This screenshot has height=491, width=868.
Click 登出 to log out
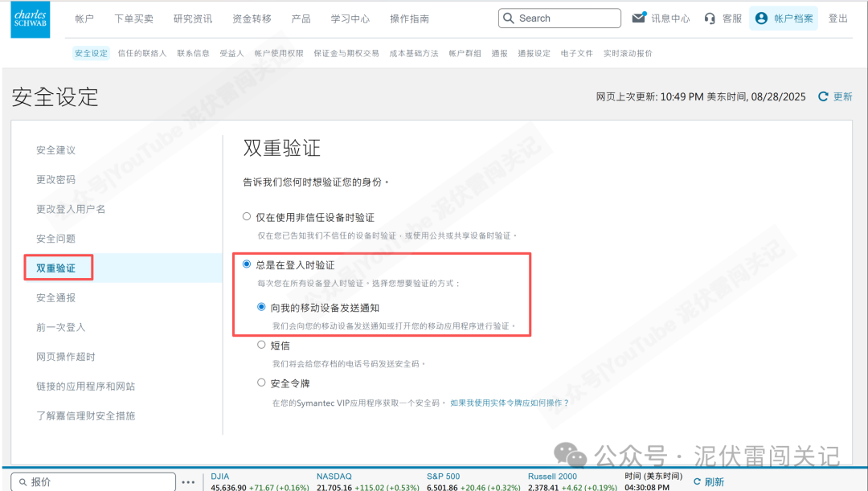point(838,18)
